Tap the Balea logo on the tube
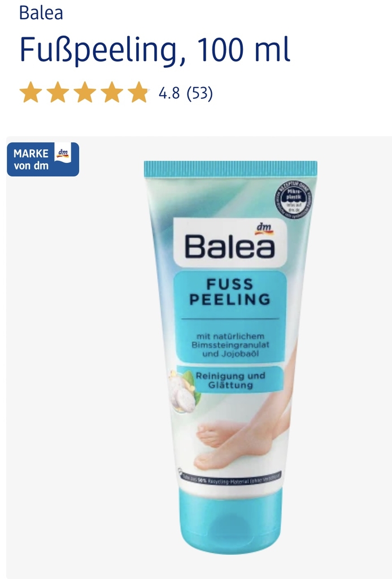Screen dimensions: 392x579 point(230,246)
